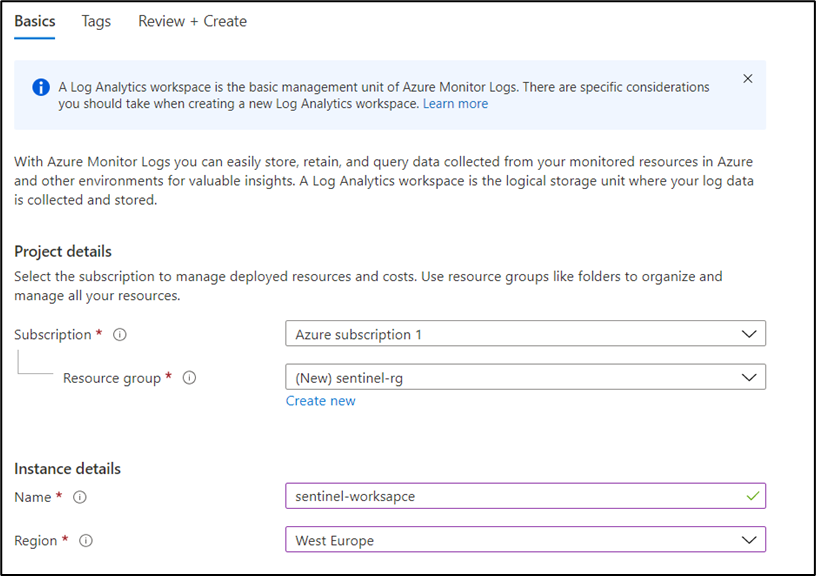Click the Subscription info tooltip icon
The height and width of the screenshot is (576, 816).
(x=120, y=335)
